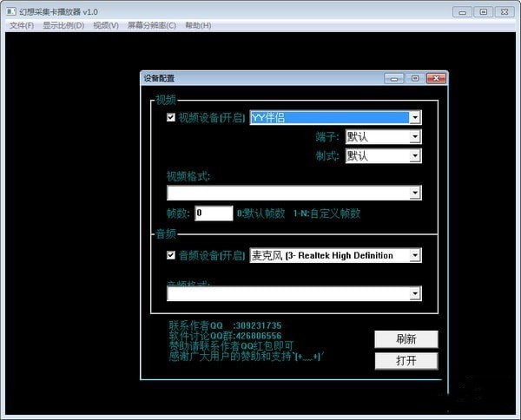Toggle the 音频设备(开启) checkbox
This screenshot has width=521, height=420.
(171, 255)
